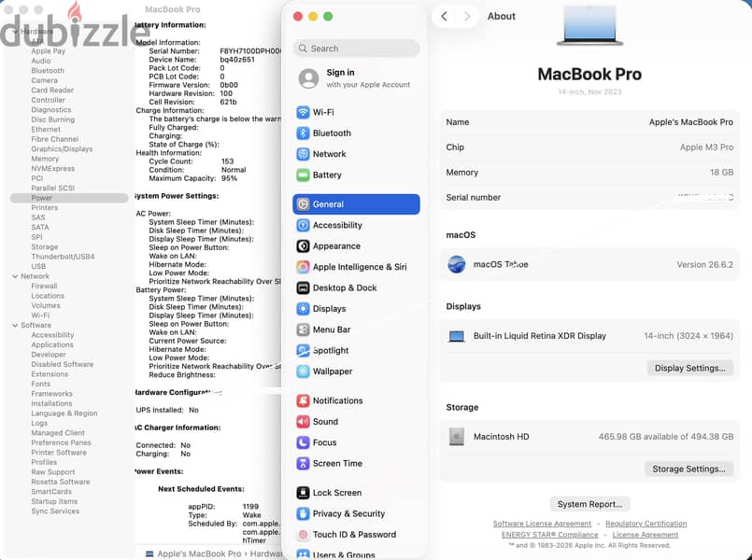
Task: Open Apple Intelligence & Siri icon
Action: coord(303,267)
